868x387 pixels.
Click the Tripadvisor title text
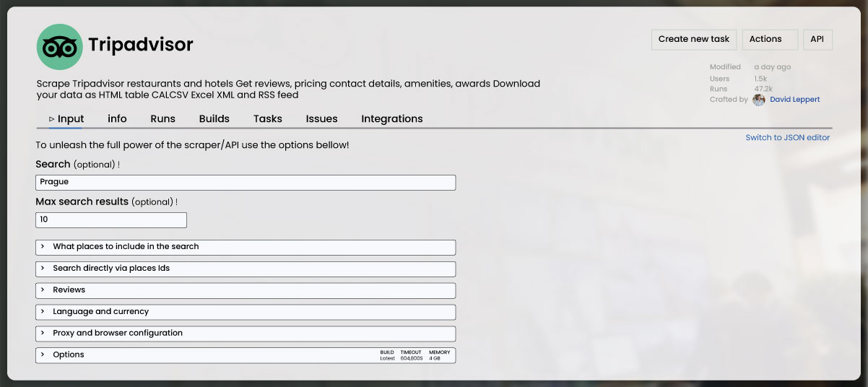[x=141, y=45]
